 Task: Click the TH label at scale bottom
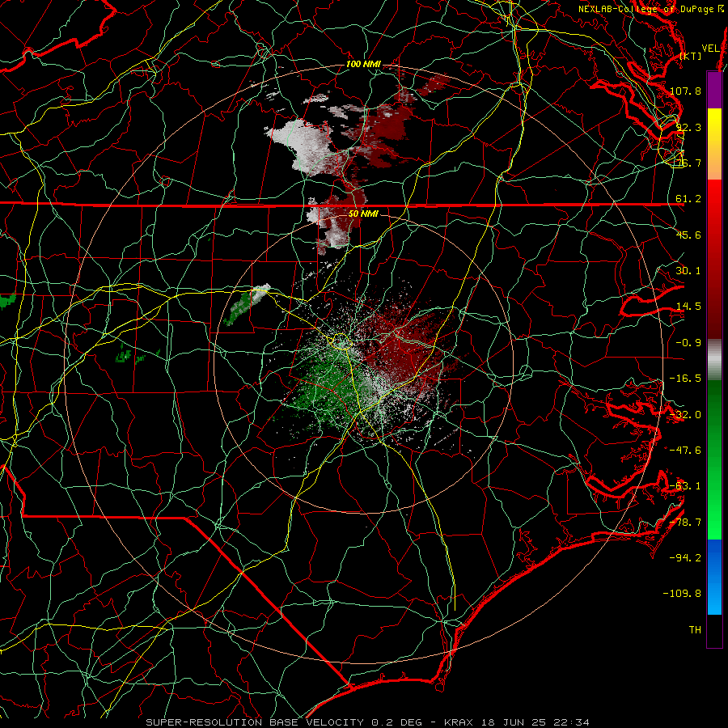(695, 630)
